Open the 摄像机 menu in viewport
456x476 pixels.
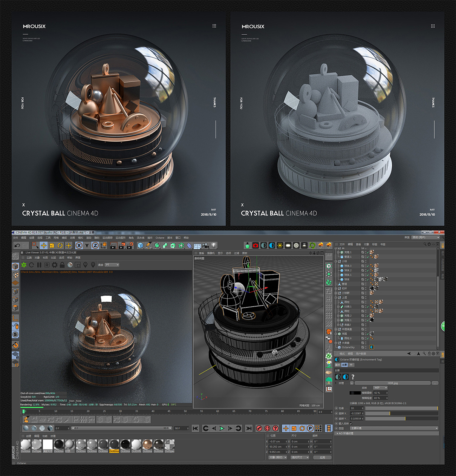pos(211,253)
